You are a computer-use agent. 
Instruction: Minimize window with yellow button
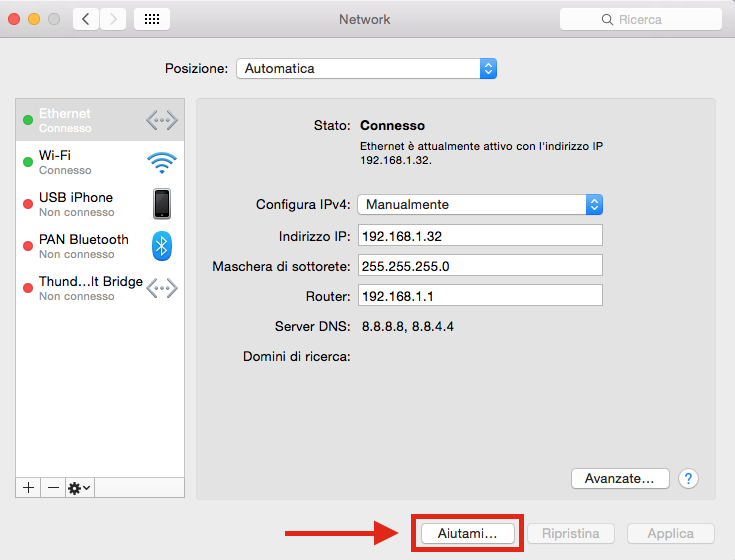34,19
